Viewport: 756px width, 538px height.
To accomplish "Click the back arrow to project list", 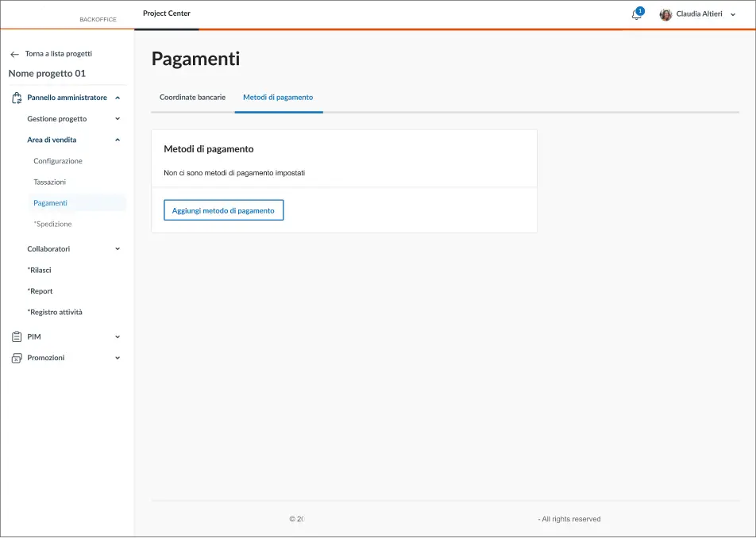I will point(14,54).
